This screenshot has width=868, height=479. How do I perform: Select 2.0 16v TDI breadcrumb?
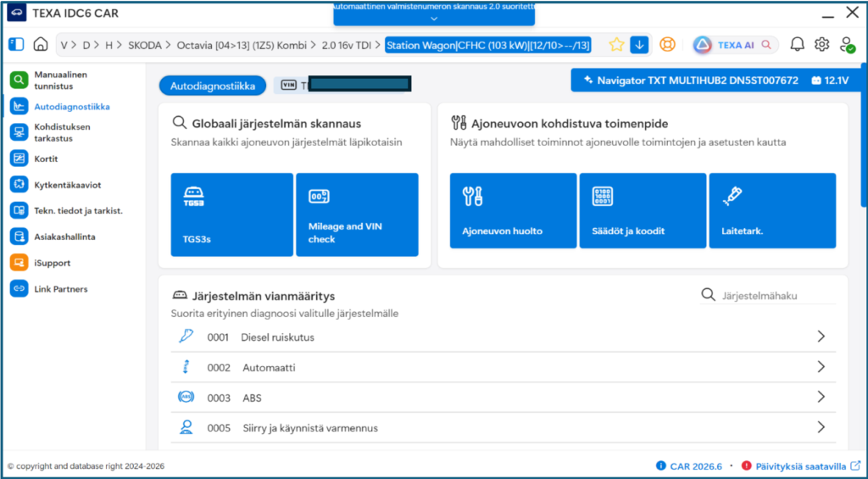pyautogui.click(x=347, y=46)
